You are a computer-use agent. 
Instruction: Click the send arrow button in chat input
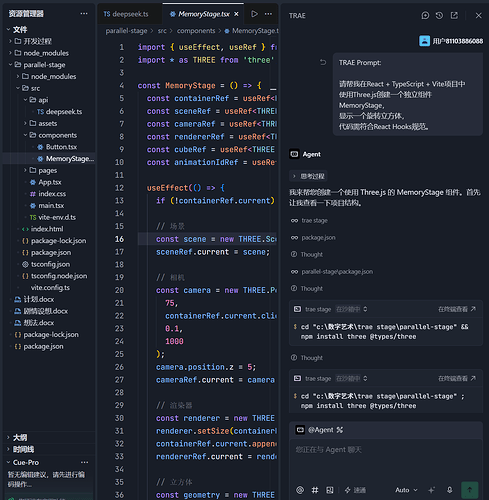[x=469, y=490]
